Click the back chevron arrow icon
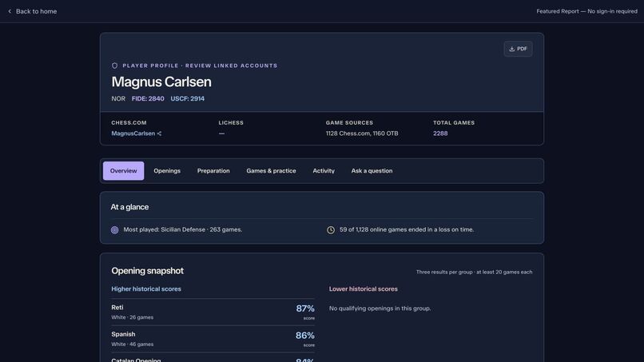Screen dimensions: 644x362 (x=10, y=11)
